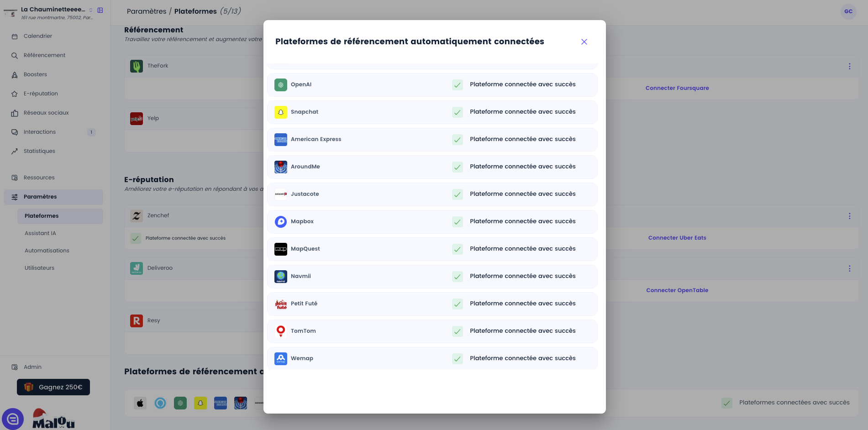Click the Mapbox logo icon
Viewport: 868px width, 430px height.
(281, 222)
